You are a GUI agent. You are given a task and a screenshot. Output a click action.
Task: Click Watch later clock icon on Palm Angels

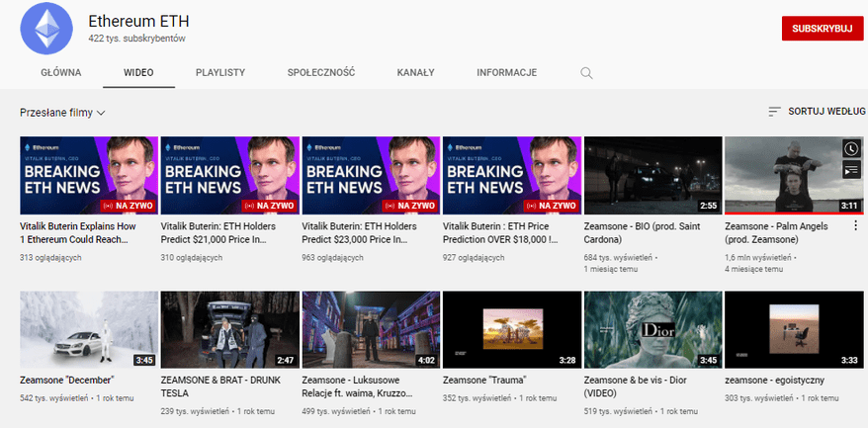[x=851, y=148]
